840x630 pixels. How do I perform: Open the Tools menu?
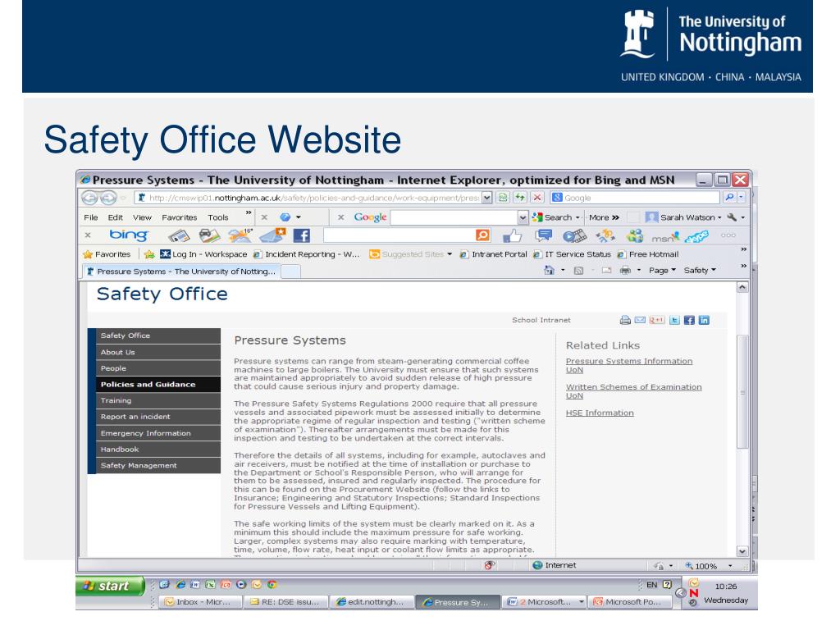point(218,217)
